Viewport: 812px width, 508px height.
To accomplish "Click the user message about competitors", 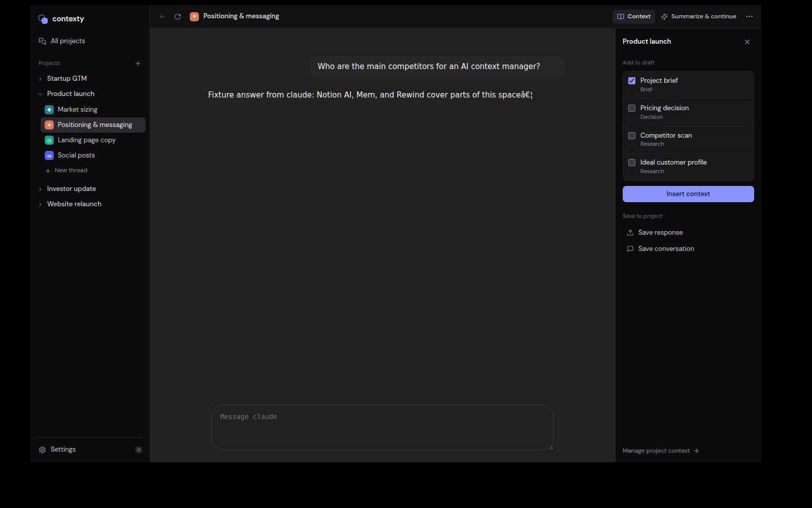I will (x=437, y=67).
